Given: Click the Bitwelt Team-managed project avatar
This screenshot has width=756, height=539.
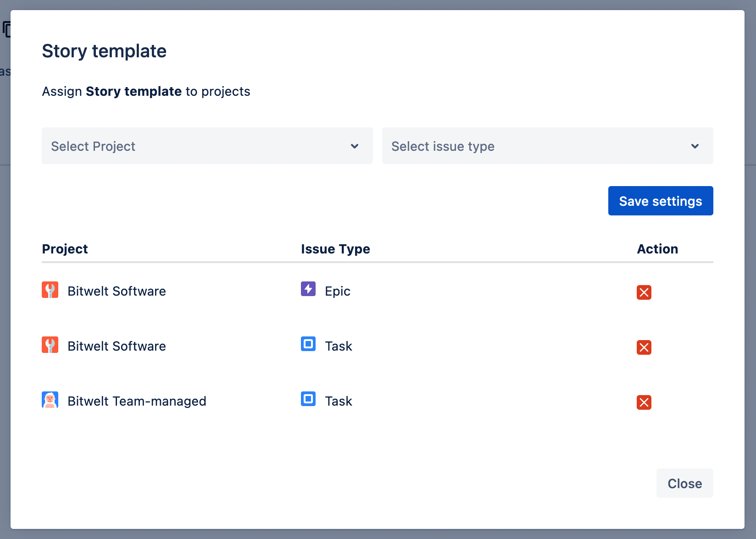Looking at the screenshot, I should [50, 400].
